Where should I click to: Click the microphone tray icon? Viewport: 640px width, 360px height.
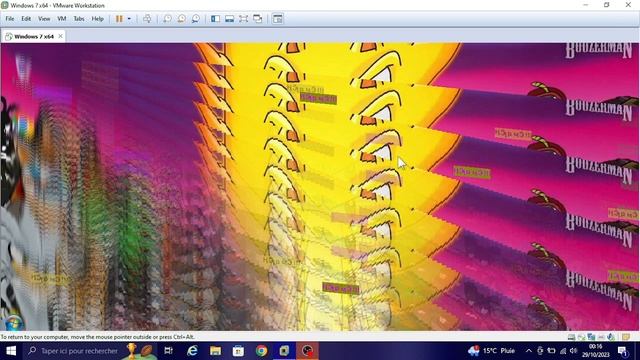click(540, 351)
